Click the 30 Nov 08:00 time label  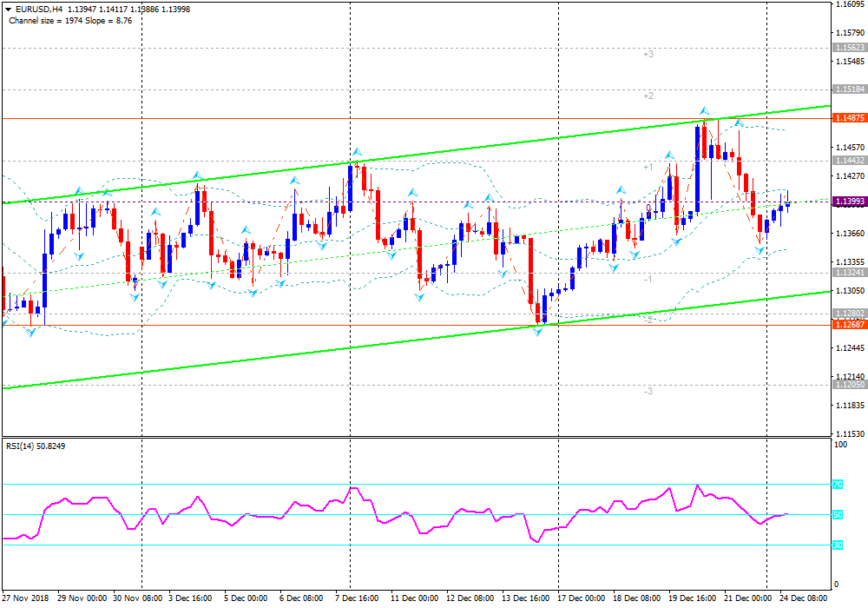pos(138,598)
